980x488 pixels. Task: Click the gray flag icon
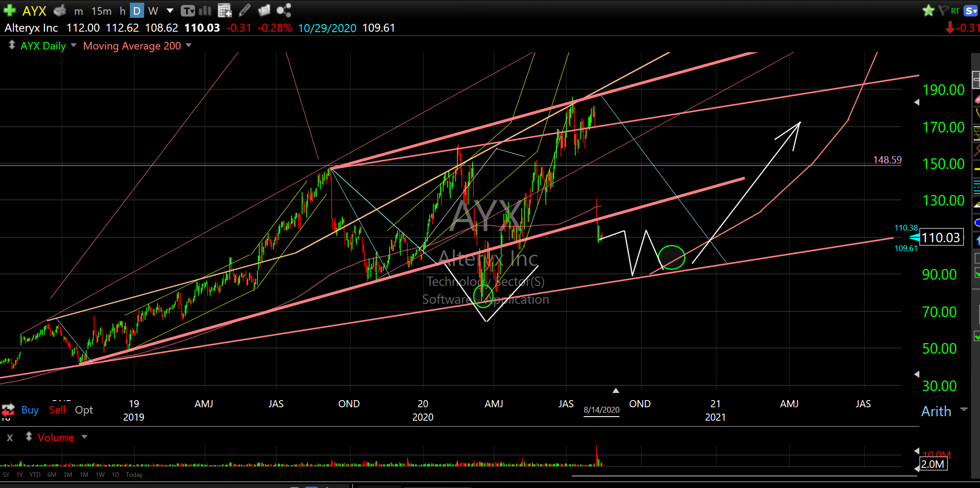coord(943,10)
